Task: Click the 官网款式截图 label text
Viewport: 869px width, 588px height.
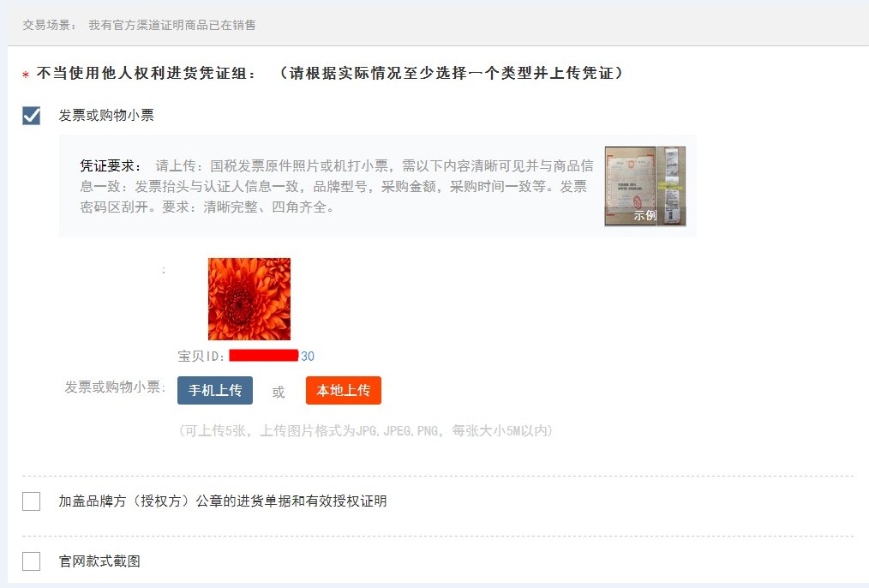Action: [x=99, y=561]
